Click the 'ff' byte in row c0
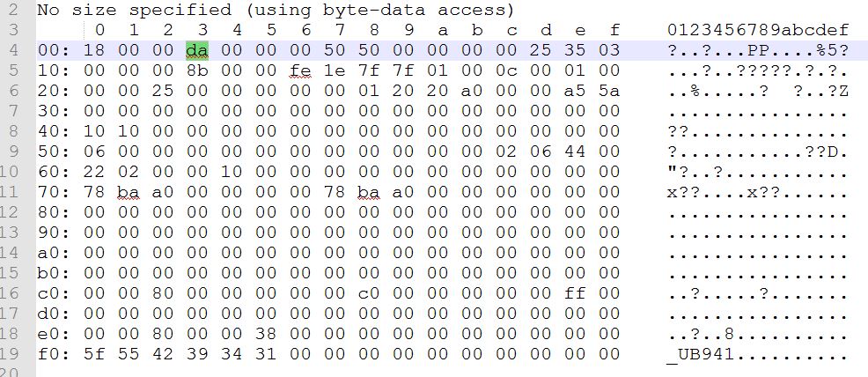Image resolution: width=868 pixels, height=377 pixels. [575, 293]
